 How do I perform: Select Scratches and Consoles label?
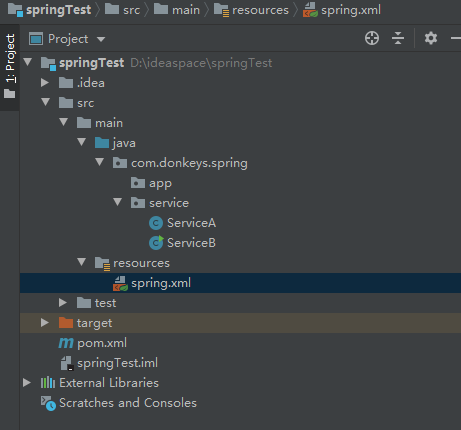[128, 403]
